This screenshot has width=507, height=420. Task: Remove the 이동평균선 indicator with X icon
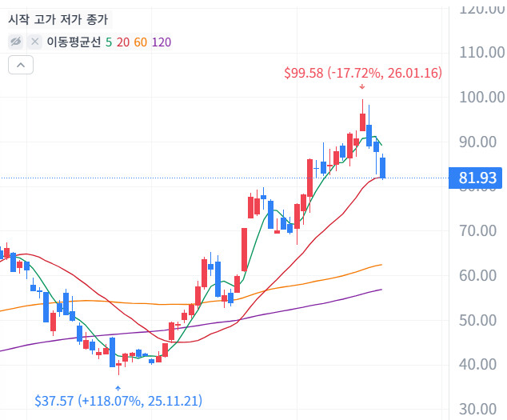[34, 42]
